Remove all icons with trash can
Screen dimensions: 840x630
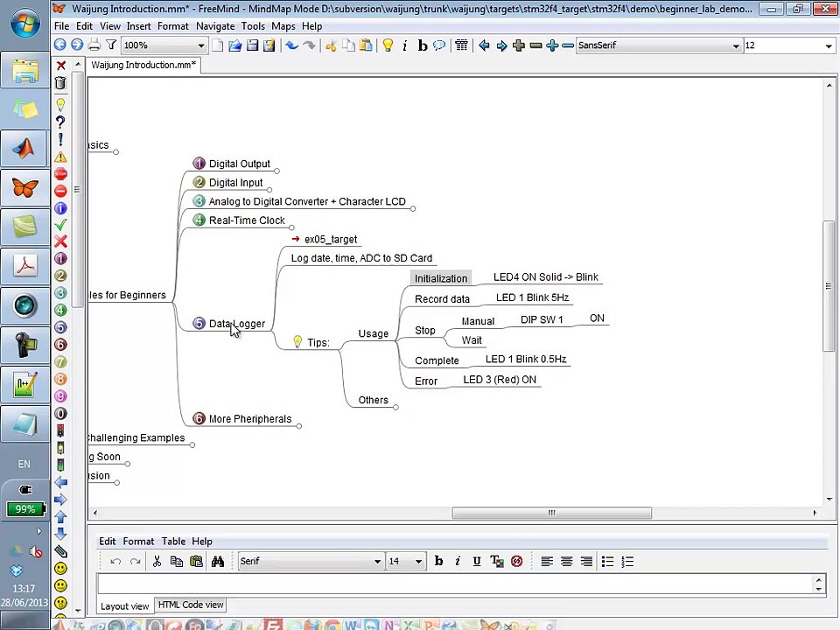[x=60, y=82]
